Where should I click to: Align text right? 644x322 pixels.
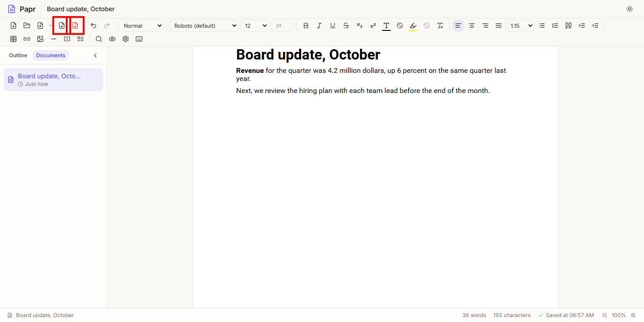tap(485, 25)
